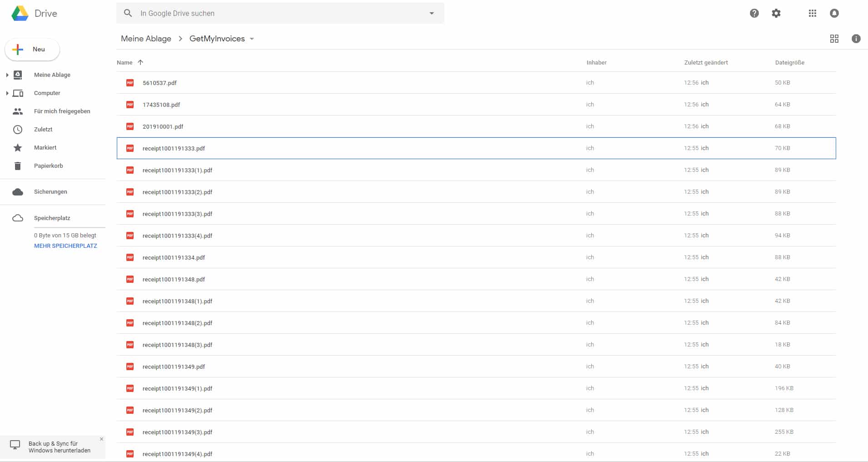Sort by Zuletzt geändert column header
Screen dimensions: 868x462
pyautogui.click(x=706, y=62)
